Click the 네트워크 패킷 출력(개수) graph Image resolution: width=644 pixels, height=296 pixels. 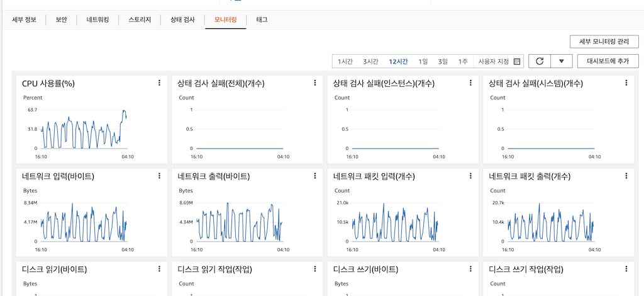coord(551,222)
